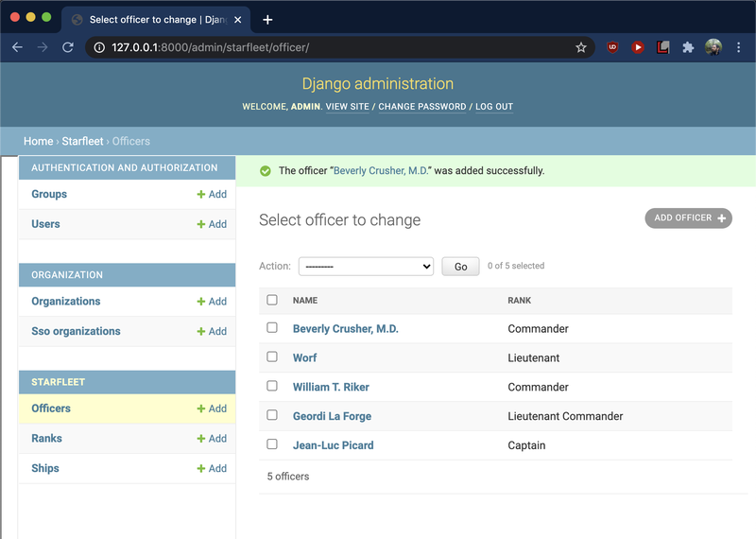The height and width of the screenshot is (539, 756).
Task: Reload the page with refresh icon
Action: click(x=68, y=47)
